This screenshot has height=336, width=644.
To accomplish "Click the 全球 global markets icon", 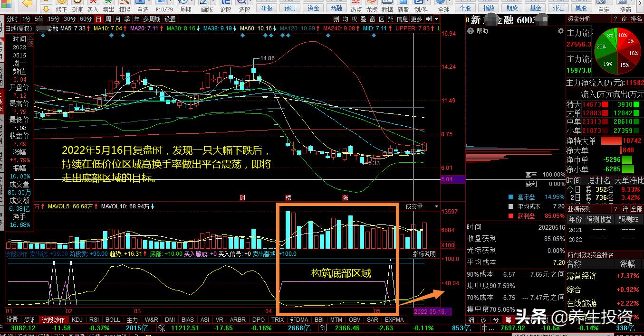I will [443, 4].
